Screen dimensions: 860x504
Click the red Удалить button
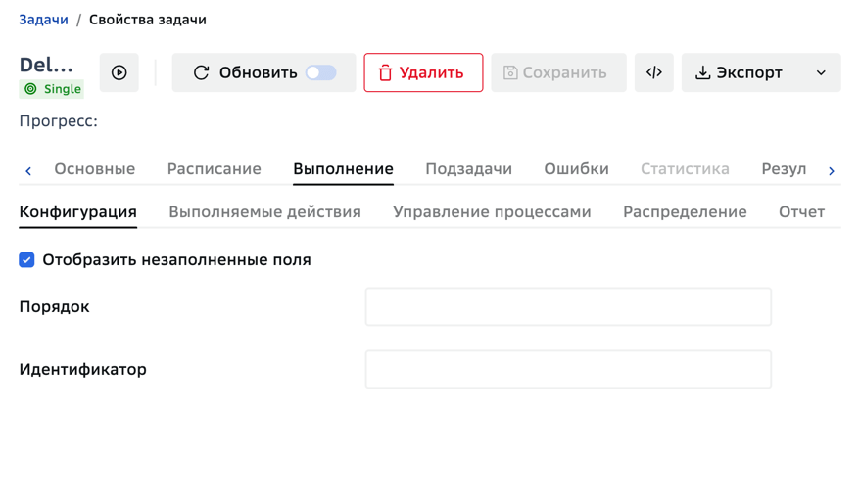[x=423, y=72]
